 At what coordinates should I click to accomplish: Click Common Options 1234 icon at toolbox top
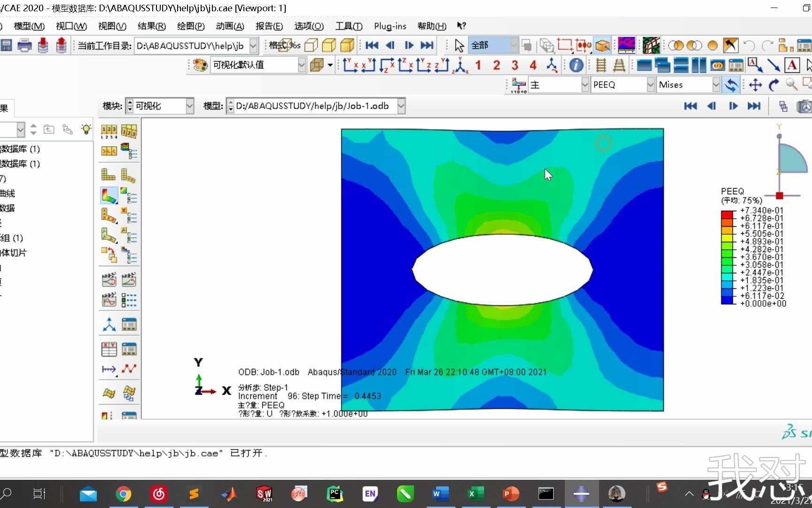(109, 131)
